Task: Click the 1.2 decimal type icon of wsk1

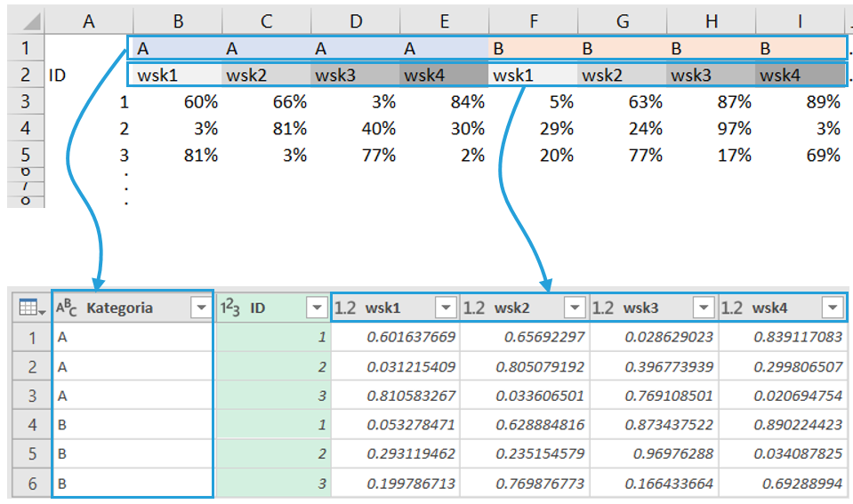Action: (x=345, y=308)
